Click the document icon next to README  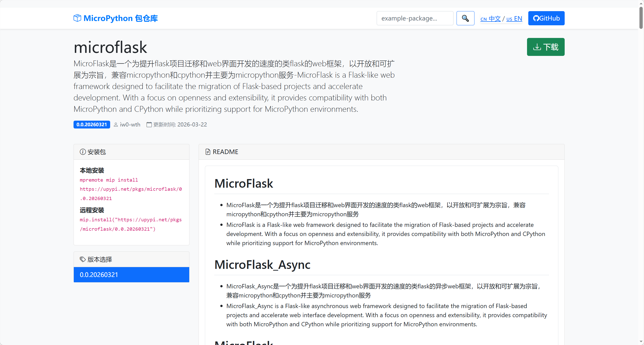(208, 152)
